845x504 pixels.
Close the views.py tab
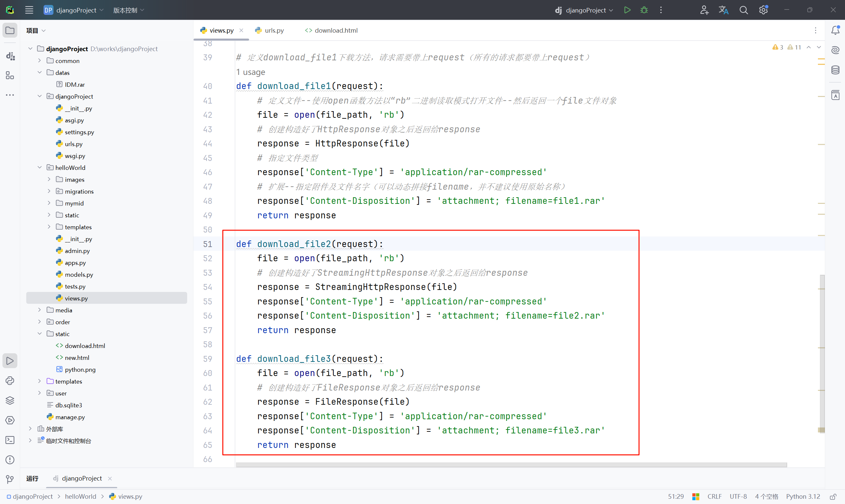click(x=241, y=30)
